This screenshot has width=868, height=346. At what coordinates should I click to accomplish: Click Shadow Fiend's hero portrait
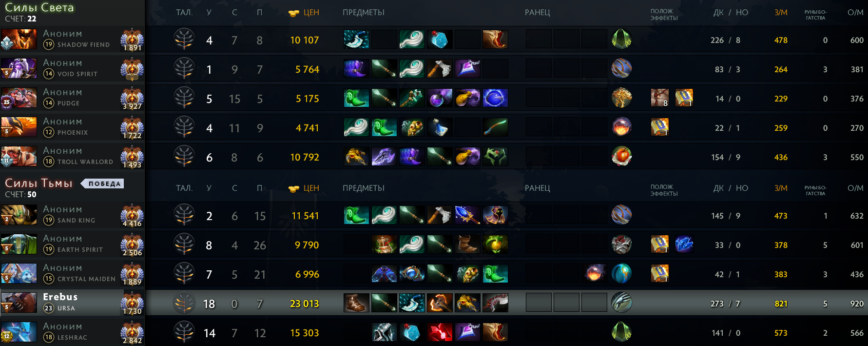pos(19,40)
